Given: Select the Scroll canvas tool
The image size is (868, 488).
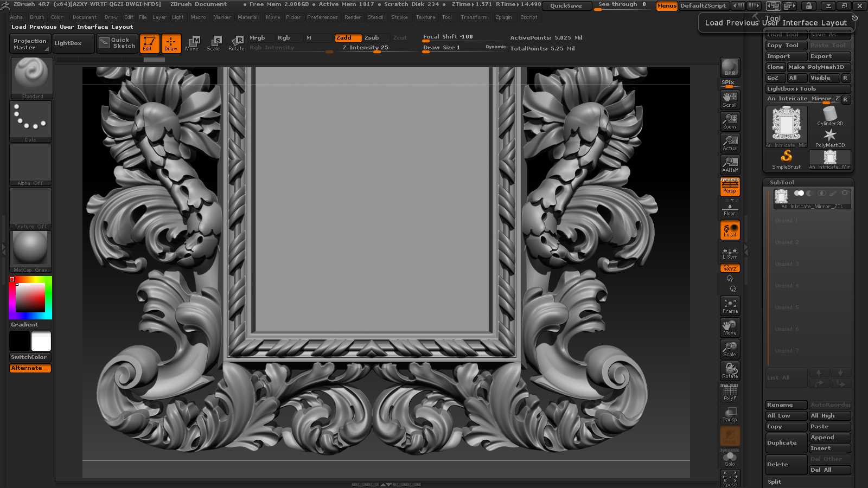Looking at the screenshot, I should click(x=730, y=99).
